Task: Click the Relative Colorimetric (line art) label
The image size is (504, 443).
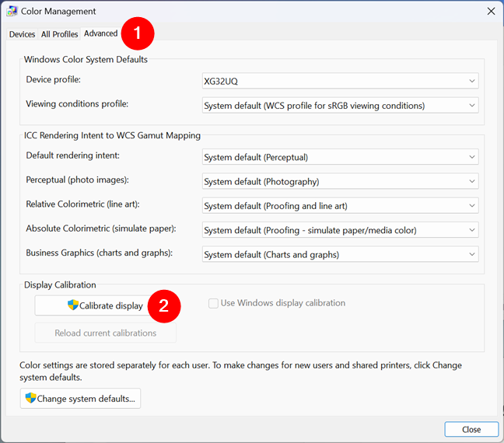Action: tap(83, 204)
